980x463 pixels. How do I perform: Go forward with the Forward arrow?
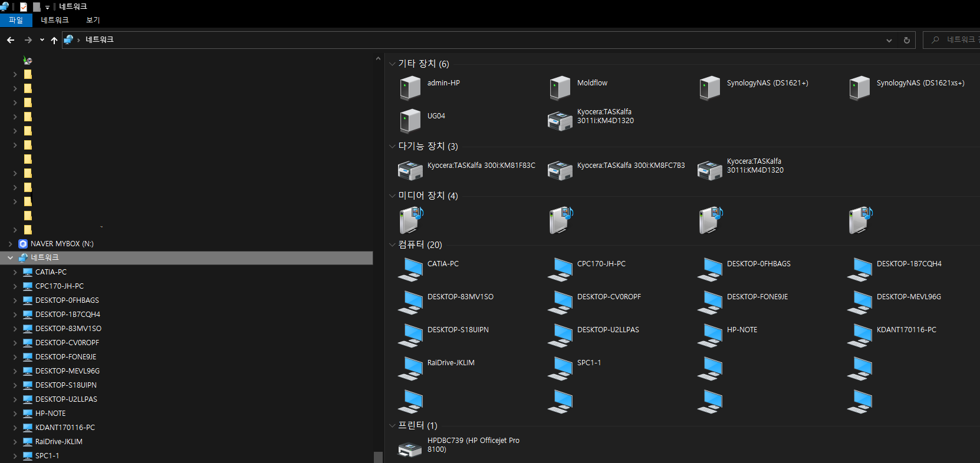(x=28, y=40)
